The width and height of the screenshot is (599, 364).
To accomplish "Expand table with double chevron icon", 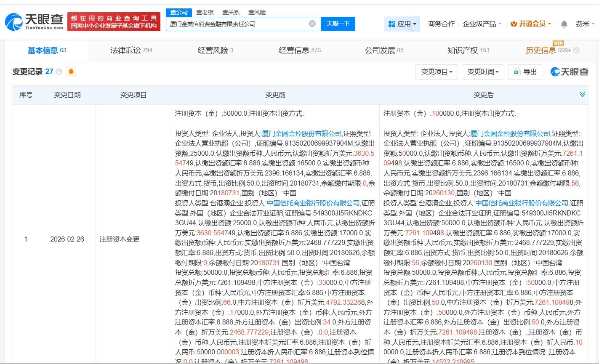I will pos(582,94).
